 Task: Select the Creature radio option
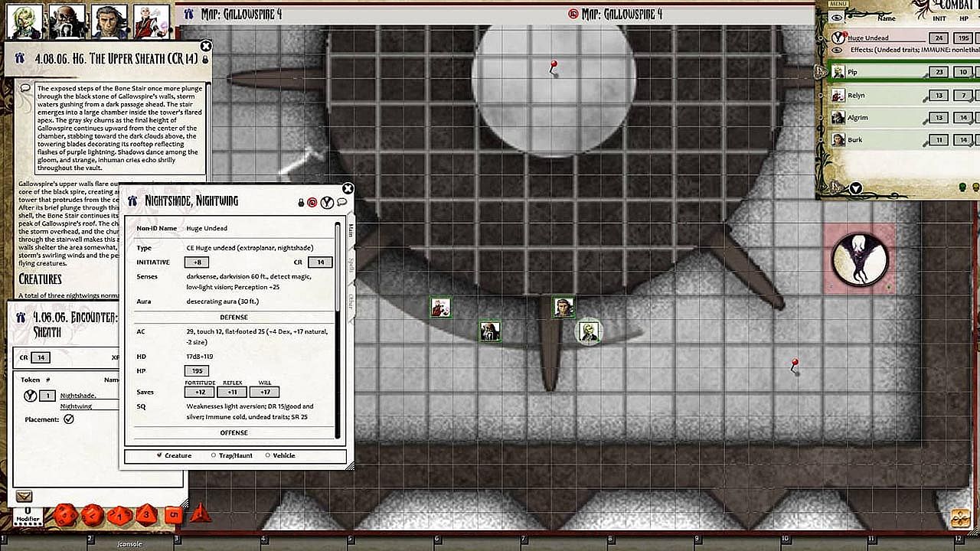point(159,455)
